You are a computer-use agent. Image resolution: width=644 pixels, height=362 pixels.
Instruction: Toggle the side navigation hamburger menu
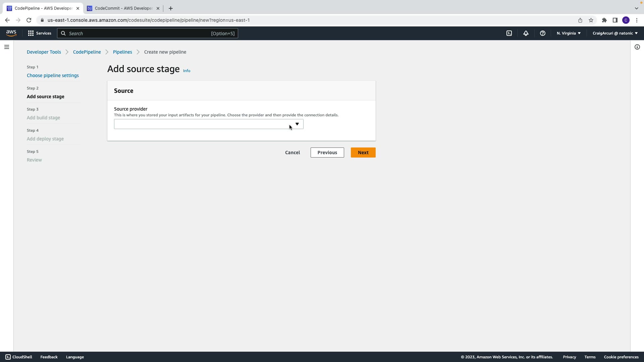[7, 47]
